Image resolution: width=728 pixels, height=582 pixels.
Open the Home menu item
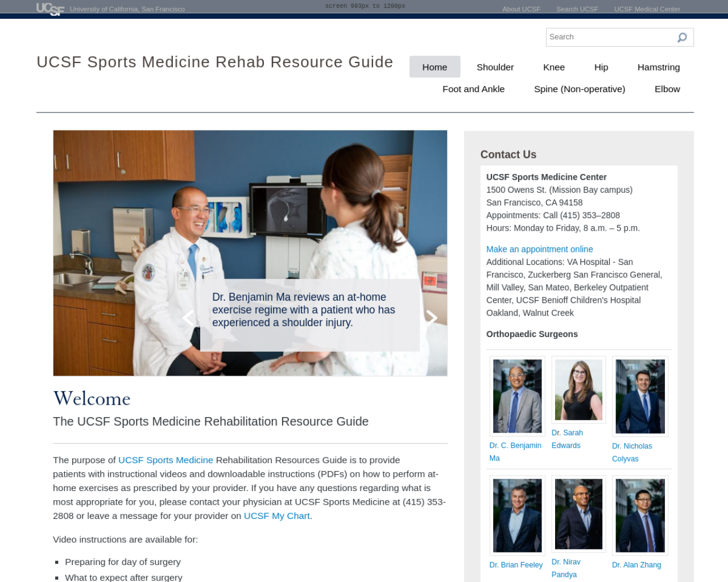(x=435, y=67)
